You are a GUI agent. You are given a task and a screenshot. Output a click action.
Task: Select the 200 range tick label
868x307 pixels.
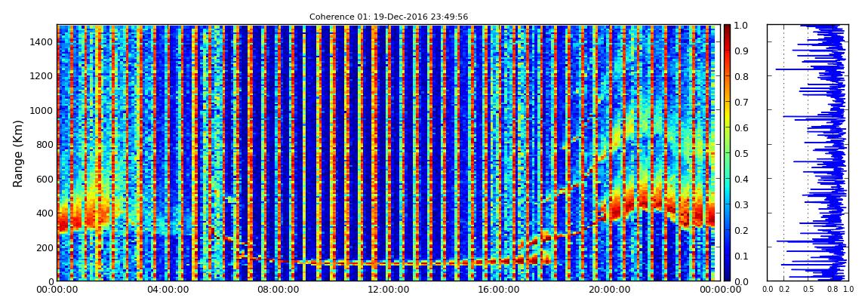pyautogui.click(x=45, y=247)
